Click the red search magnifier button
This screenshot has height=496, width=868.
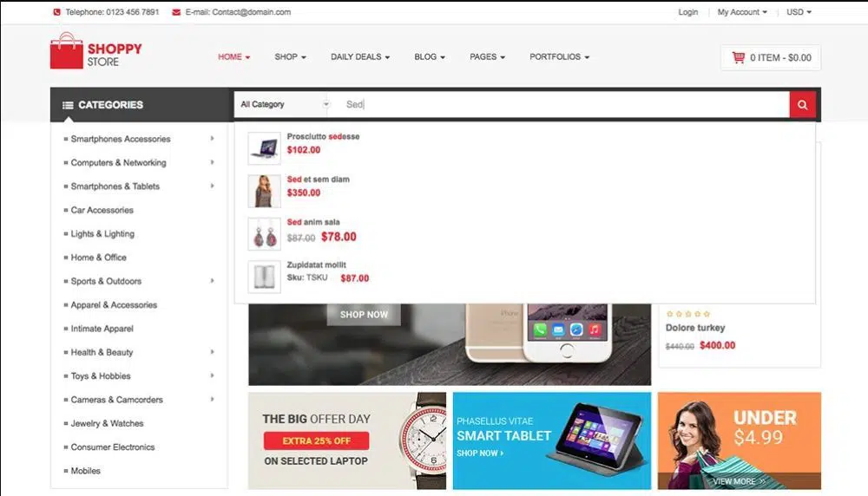coord(802,105)
